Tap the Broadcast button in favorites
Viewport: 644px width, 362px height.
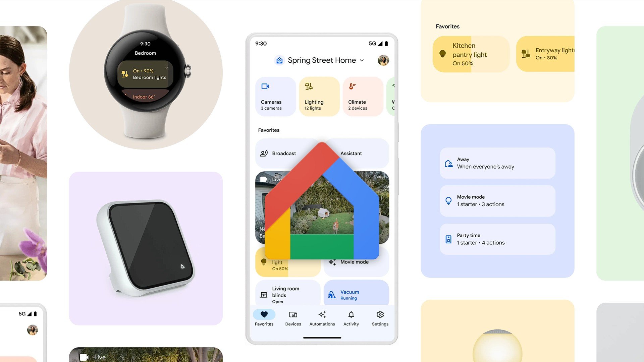pos(283,153)
